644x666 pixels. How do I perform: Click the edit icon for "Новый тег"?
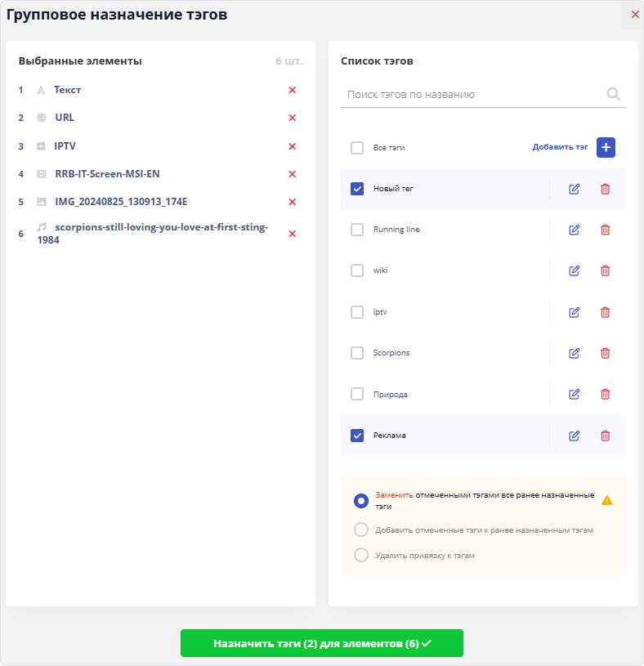coord(574,189)
